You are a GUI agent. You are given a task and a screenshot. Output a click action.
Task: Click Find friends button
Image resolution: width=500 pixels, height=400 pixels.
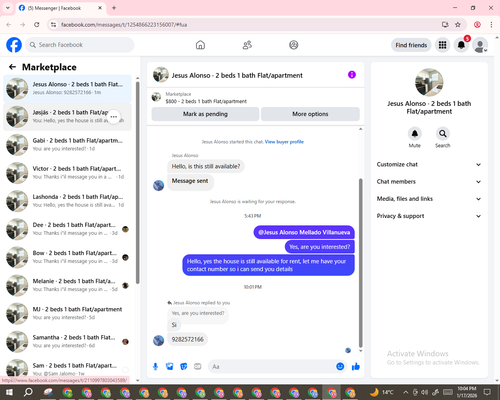[411, 45]
